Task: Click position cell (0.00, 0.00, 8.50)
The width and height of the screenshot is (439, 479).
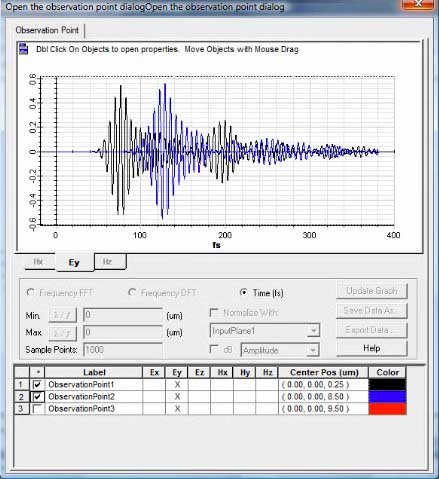Action: (323, 397)
